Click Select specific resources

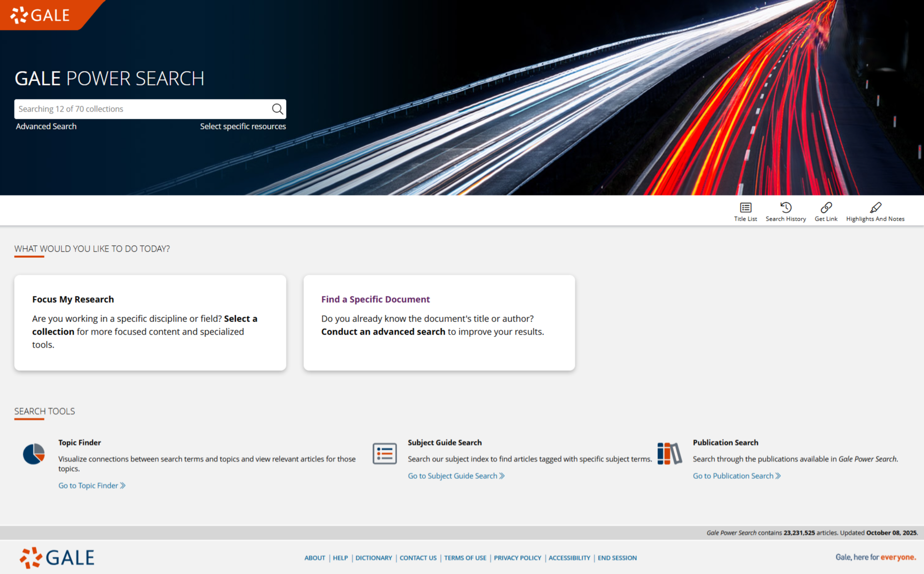click(x=242, y=126)
